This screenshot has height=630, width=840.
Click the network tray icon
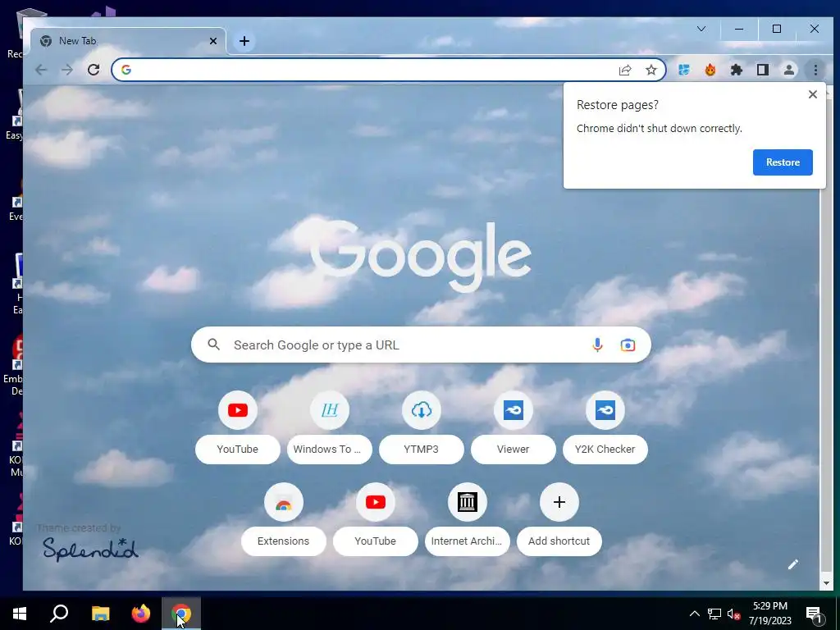(x=714, y=614)
